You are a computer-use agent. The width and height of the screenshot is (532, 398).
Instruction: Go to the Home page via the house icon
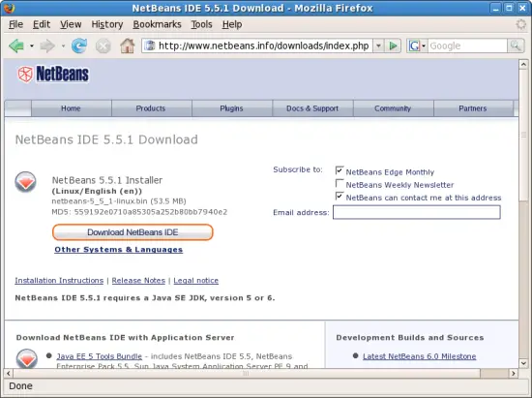tap(128, 46)
